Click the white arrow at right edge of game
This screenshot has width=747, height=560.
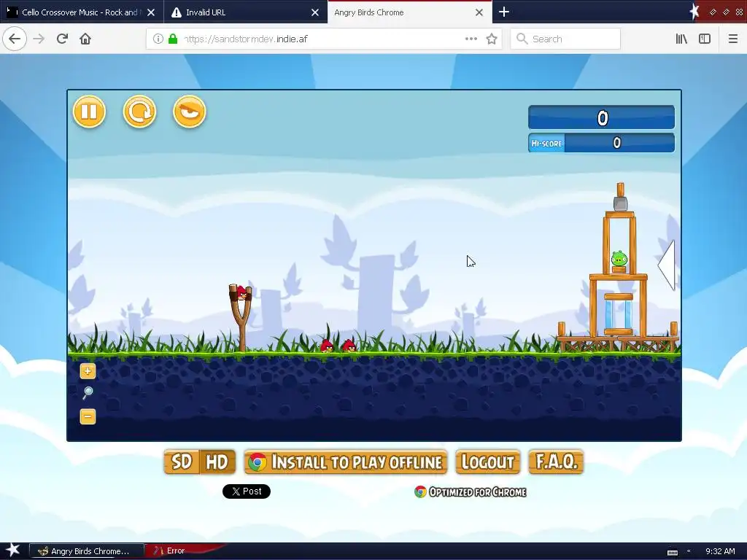(x=667, y=265)
